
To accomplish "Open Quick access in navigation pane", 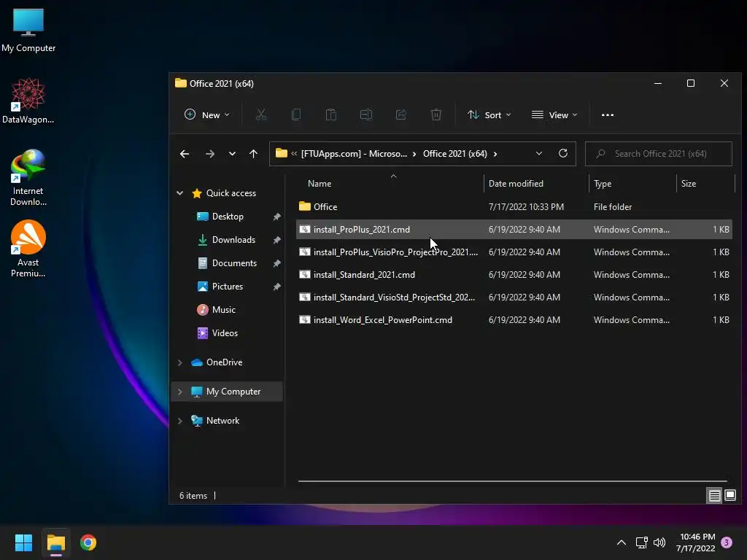I will (231, 192).
